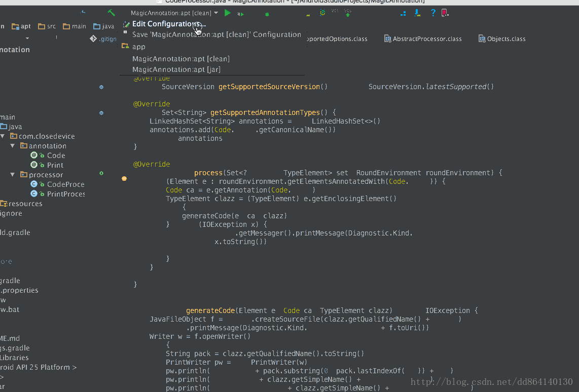The image size is (579, 392).
Task: Click the green Debug bug icon
Action: click(267, 14)
